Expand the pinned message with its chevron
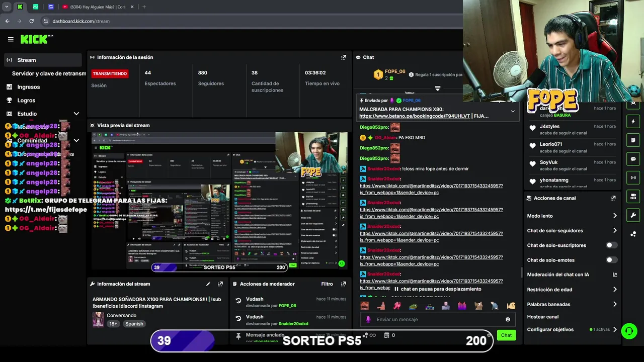The image size is (644, 362). (x=513, y=111)
